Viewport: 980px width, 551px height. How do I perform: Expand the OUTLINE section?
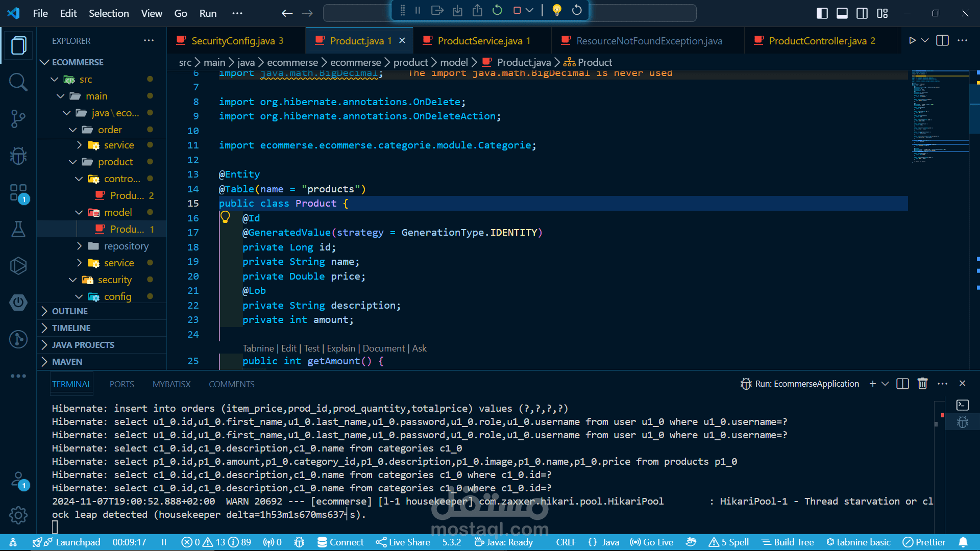pos(70,311)
